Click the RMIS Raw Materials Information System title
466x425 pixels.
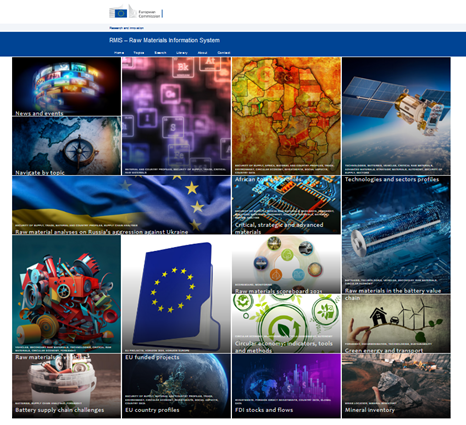pos(164,40)
